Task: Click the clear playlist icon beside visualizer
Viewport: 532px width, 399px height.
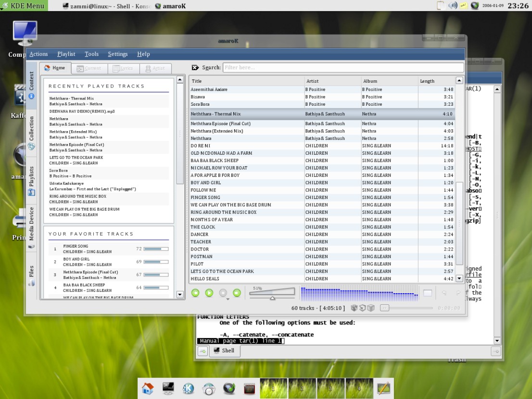Action: [428, 293]
